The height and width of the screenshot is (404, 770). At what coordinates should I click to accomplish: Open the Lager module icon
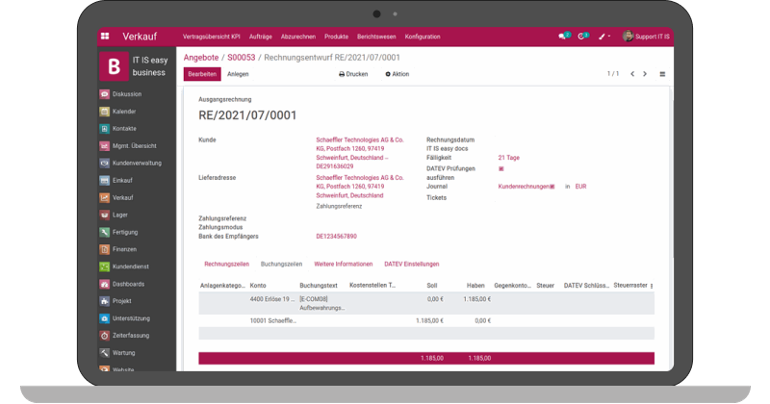click(105, 215)
